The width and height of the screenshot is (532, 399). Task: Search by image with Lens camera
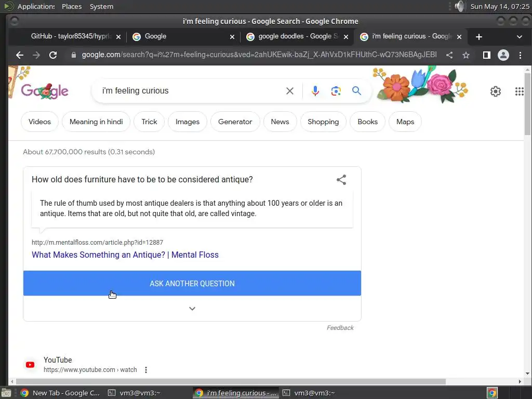click(x=336, y=91)
